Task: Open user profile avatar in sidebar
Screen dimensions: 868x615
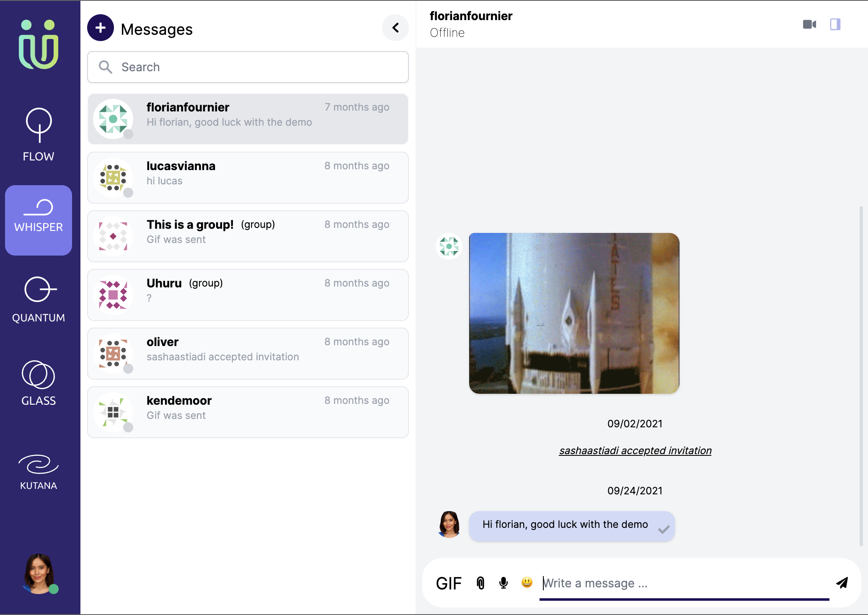Action: (x=39, y=574)
